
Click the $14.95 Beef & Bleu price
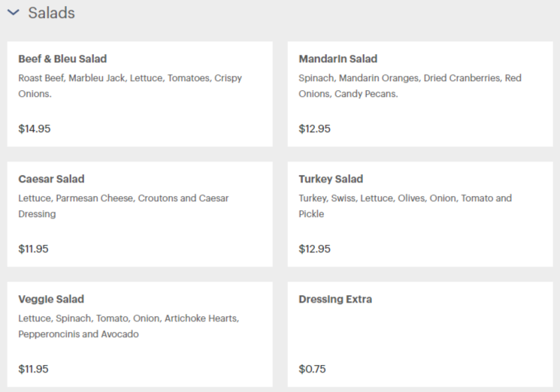[x=35, y=128]
